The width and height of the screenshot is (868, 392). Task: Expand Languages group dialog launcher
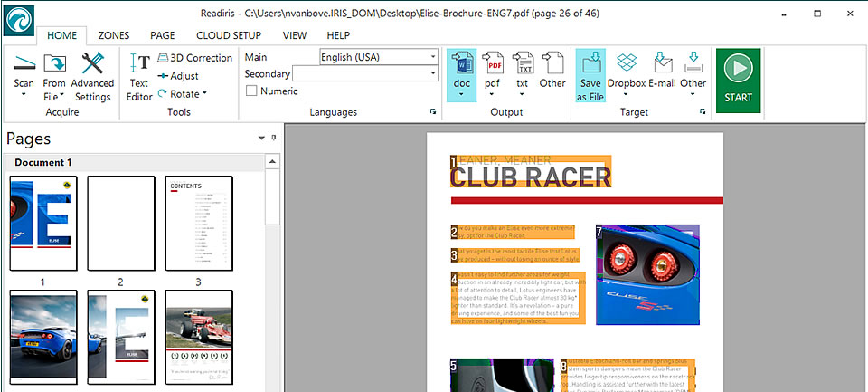(x=433, y=111)
